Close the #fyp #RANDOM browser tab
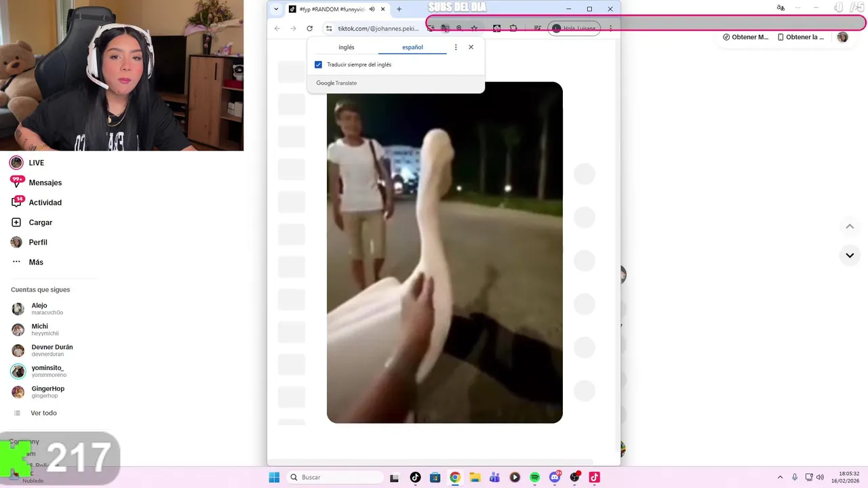This screenshot has width=868, height=488. tap(383, 9)
